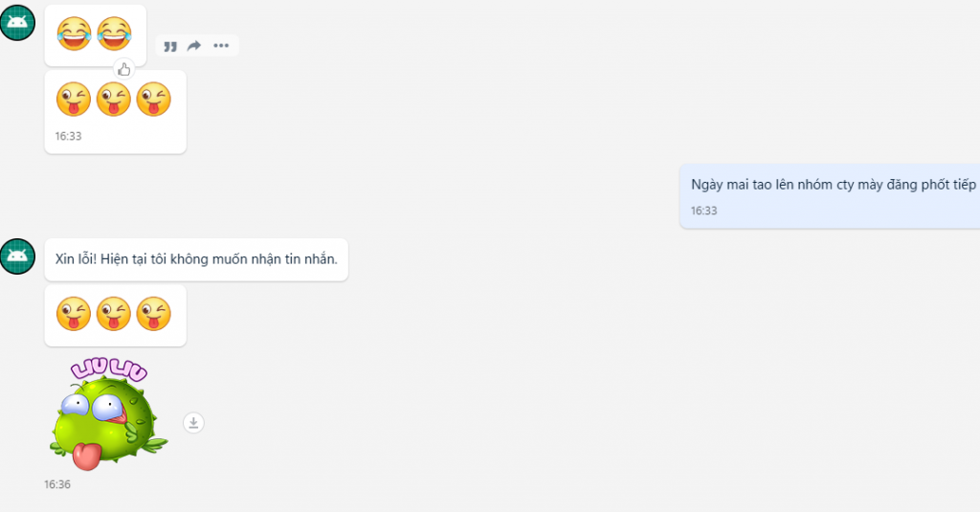Click the quote reply icon
The width and height of the screenshot is (980, 512).
tap(170, 46)
